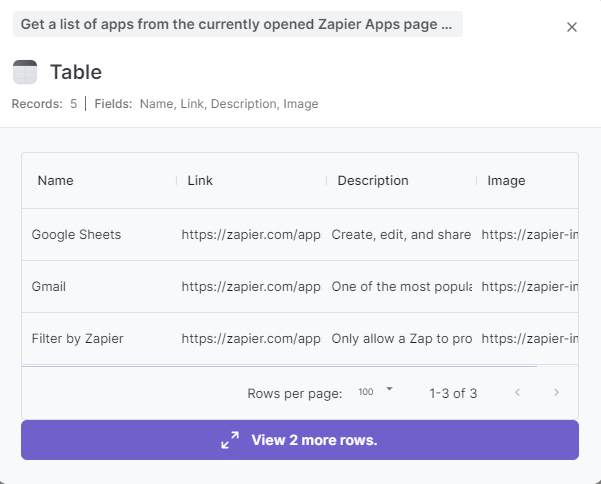Click the Filter by Zapier image URL cell

tap(529, 339)
